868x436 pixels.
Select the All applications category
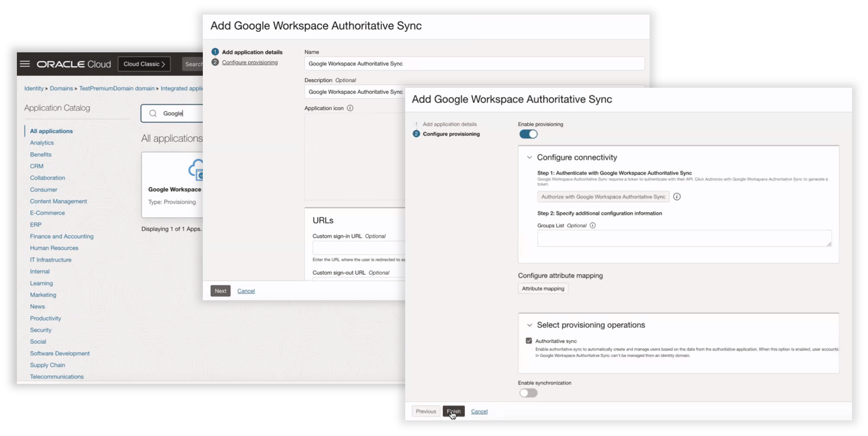tap(51, 131)
